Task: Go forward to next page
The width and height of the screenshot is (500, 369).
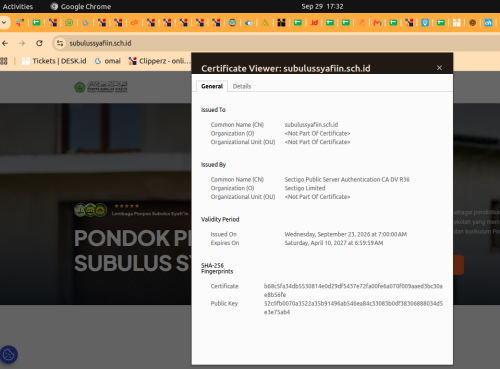Action: coord(22,43)
